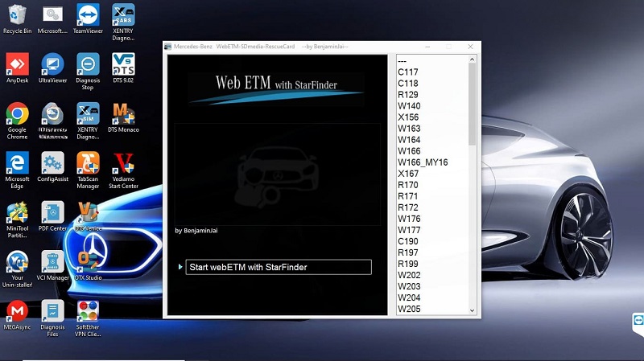Open TabScan Manager shortcut
This screenshot has width=644, height=361.
88,170
